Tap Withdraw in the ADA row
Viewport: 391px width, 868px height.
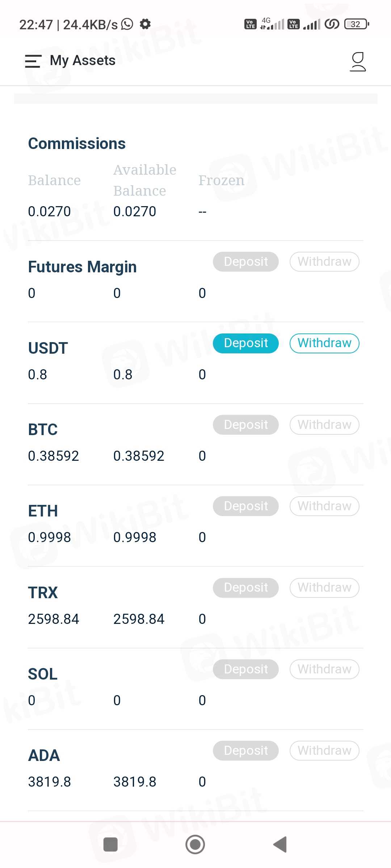(x=324, y=750)
